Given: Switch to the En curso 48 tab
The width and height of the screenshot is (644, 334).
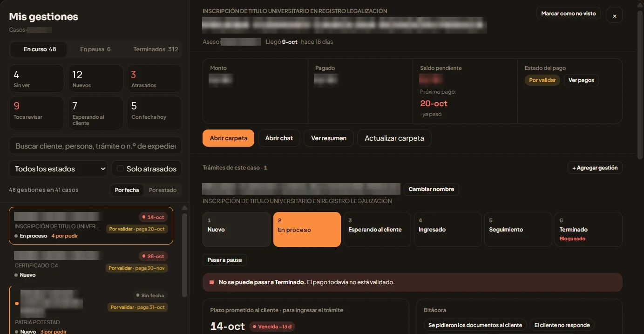Looking at the screenshot, I should [x=40, y=49].
